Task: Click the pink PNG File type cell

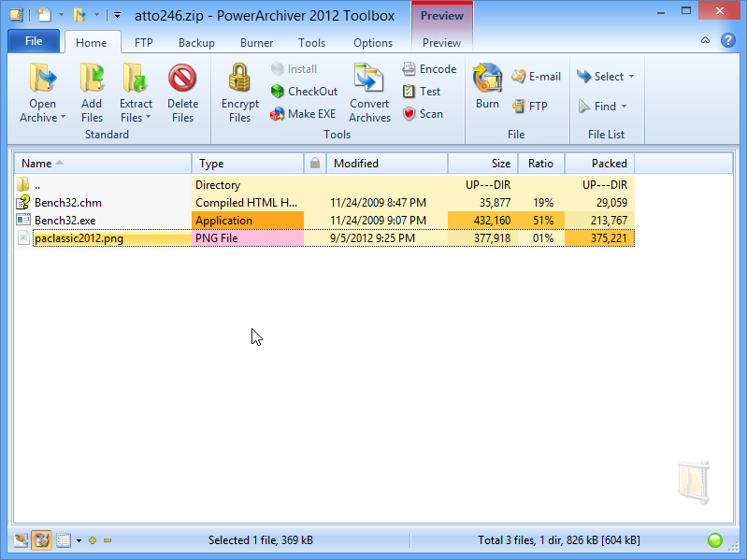Action: pyautogui.click(x=248, y=237)
